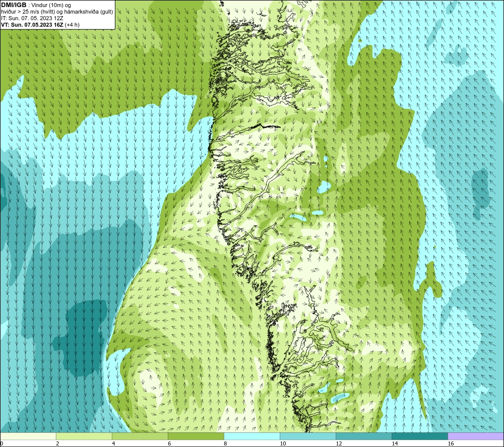The width and height of the screenshot is (504, 447).
Task: Click the purple above-16 m/s legend swatch
Action: [476, 436]
